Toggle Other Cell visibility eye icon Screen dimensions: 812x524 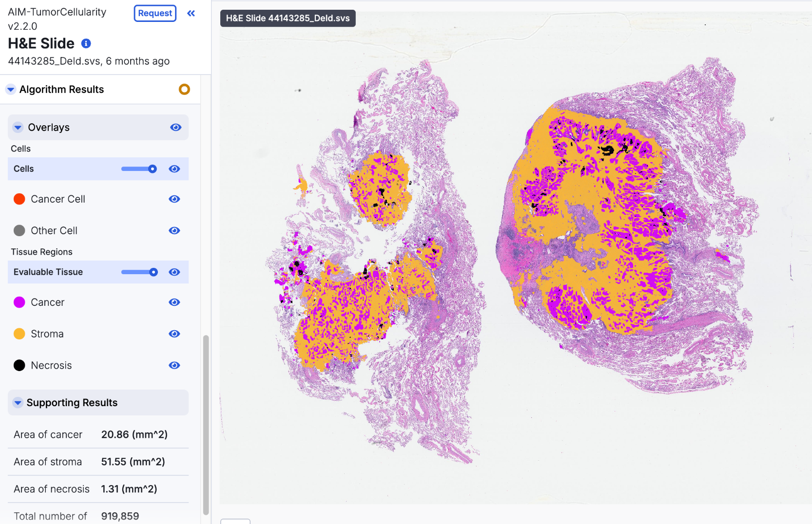click(174, 231)
